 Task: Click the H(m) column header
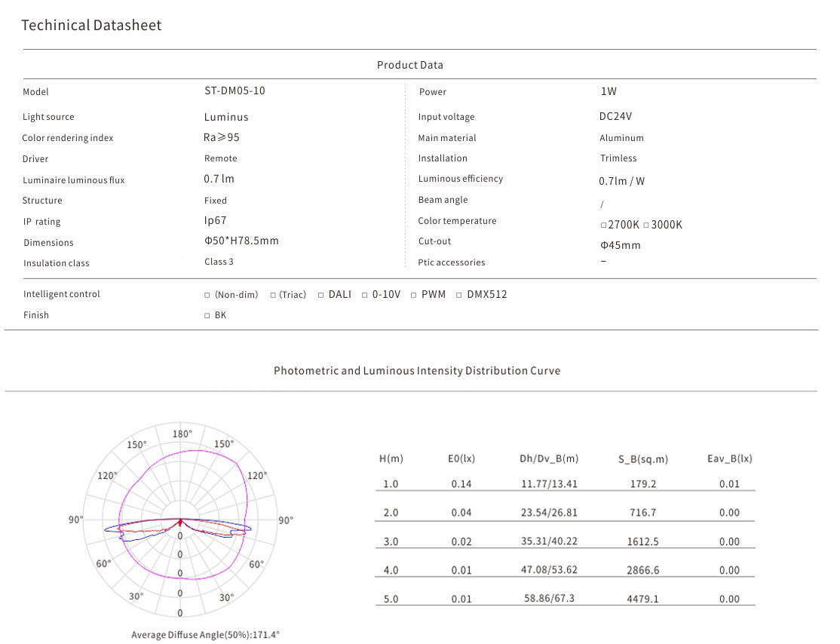(x=391, y=458)
